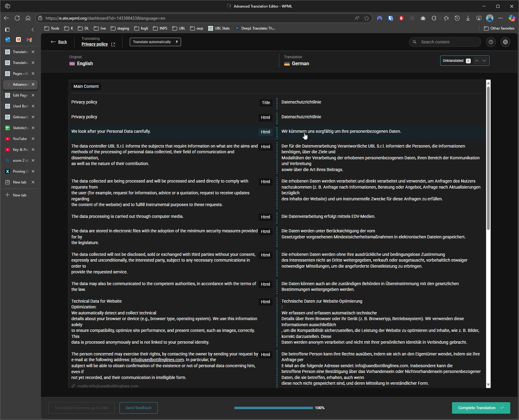The width and height of the screenshot is (519, 420).
Task: Click the Main Content section label
Action: 86,86
